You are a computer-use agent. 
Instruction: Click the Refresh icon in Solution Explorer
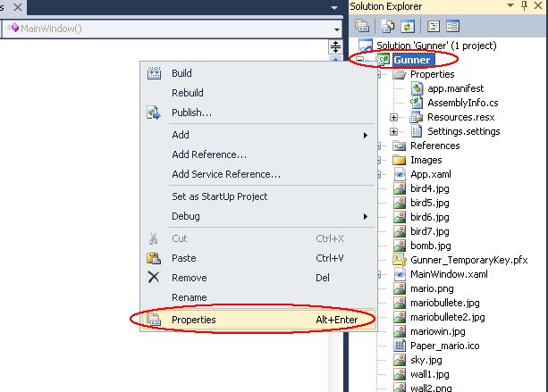408,26
